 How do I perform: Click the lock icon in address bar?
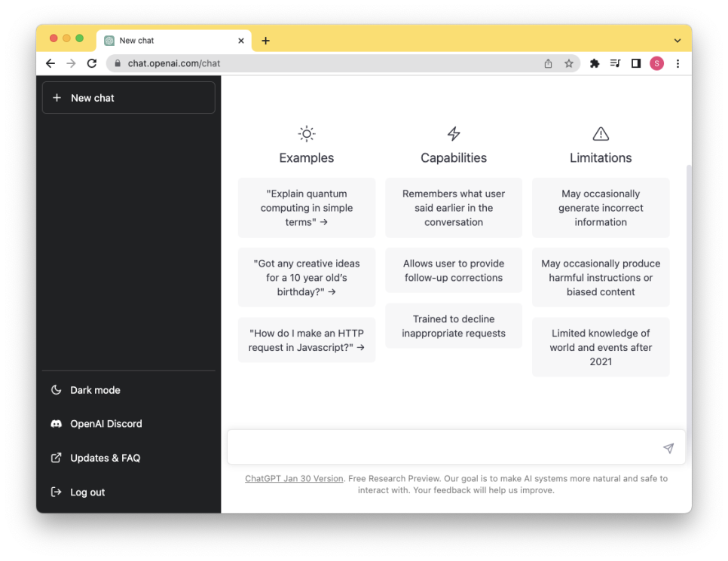(x=118, y=63)
